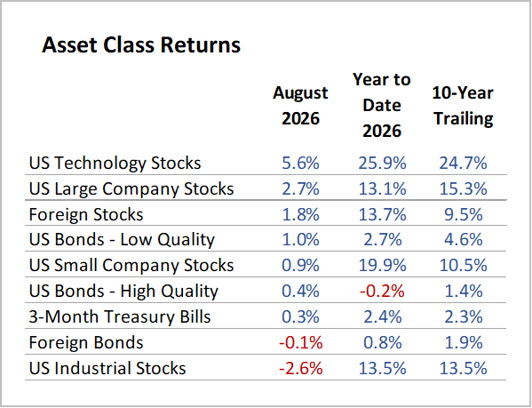Click the 24.7% ten-year trailing value
Viewport: 532px width, 408px height.
pos(463,163)
